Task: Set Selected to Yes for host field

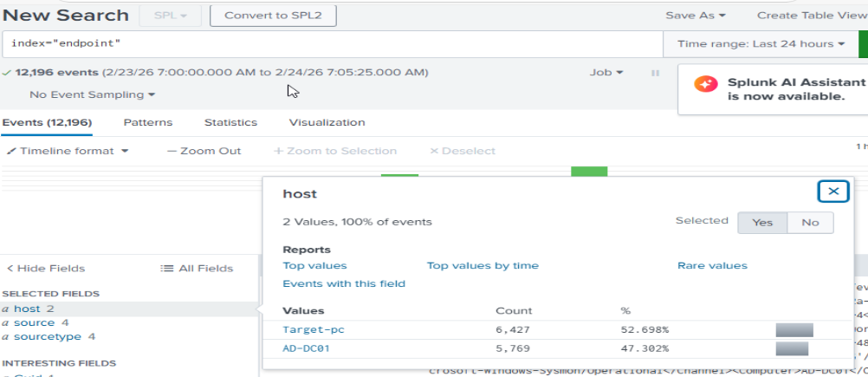Action: (x=762, y=223)
